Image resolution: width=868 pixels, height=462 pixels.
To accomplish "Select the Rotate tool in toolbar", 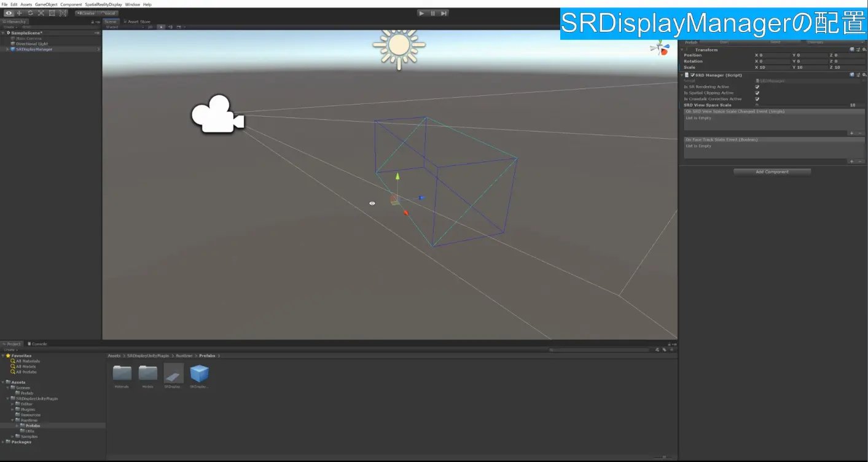I will pyautogui.click(x=30, y=13).
